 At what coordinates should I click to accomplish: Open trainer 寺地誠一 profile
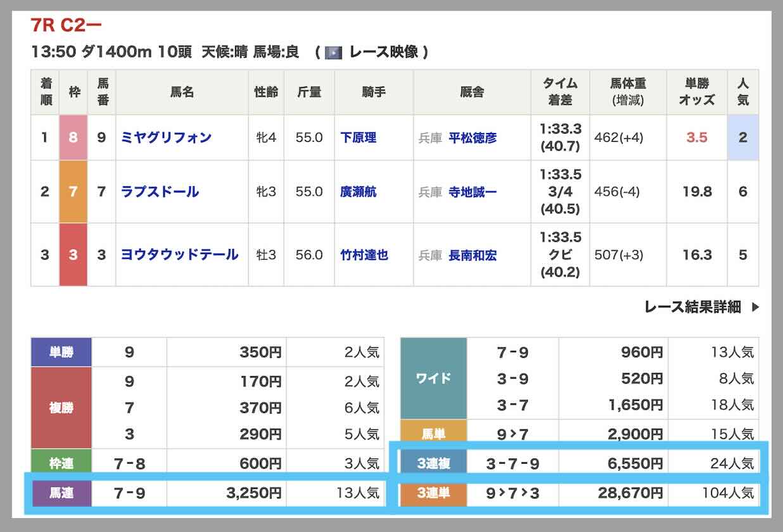(x=473, y=192)
